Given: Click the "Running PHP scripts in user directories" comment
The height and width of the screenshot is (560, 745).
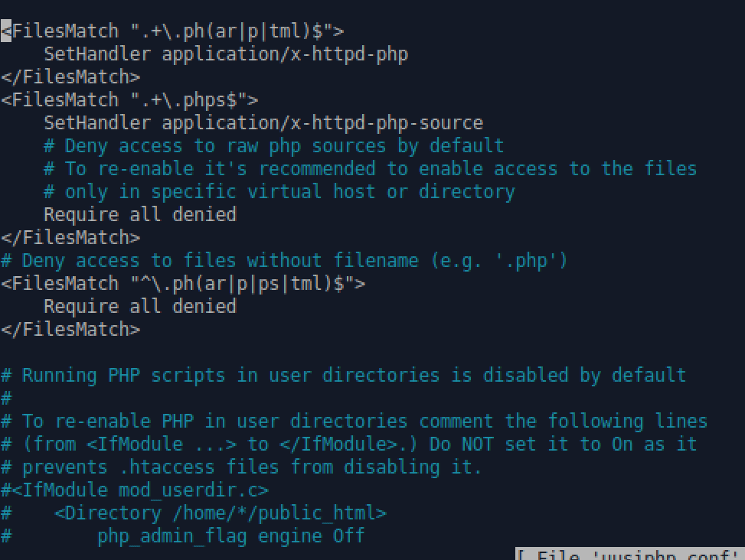Looking at the screenshot, I should pos(344,376).
